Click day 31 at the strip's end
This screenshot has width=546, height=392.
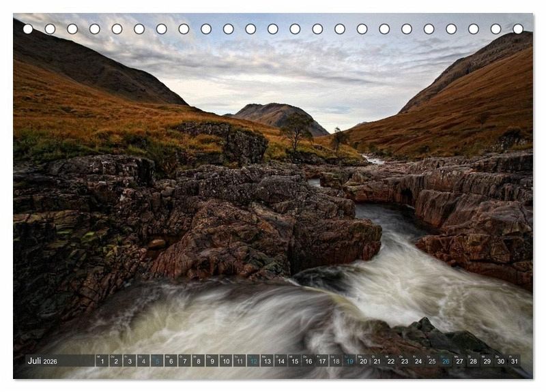click(515, 361)
